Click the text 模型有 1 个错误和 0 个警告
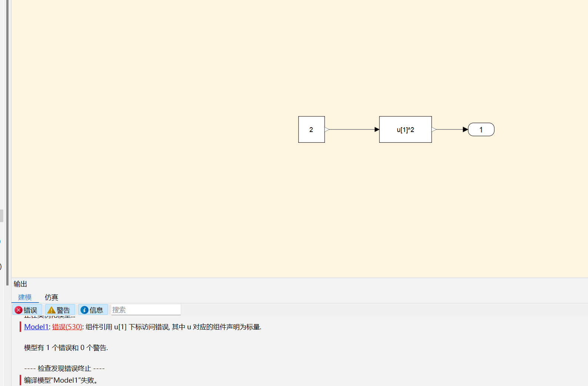Screen dimensions: 588x386 pyautogui.click(x=66, y=347)
